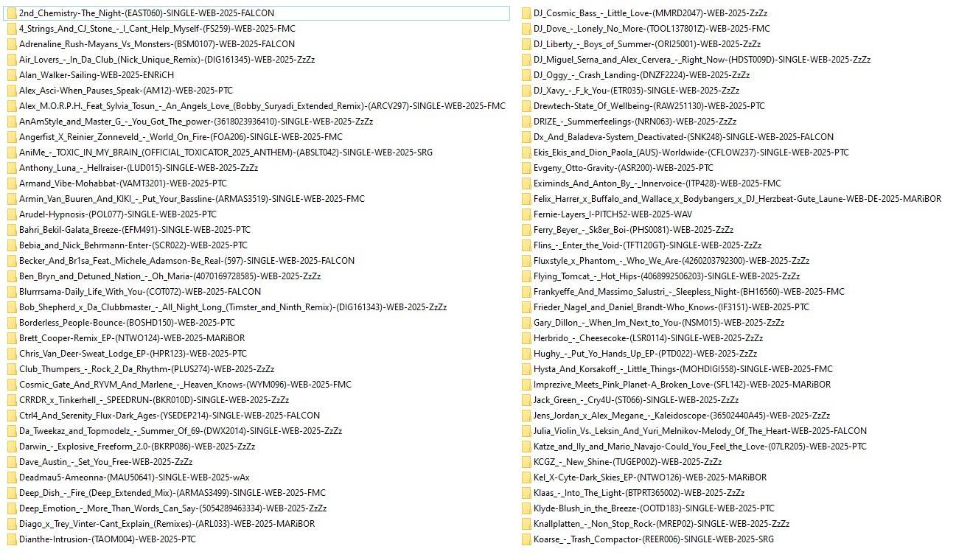Select the DJ_Xavy folder name
The height and width of the screenshot is (560, 956).
tap(636, 91)
